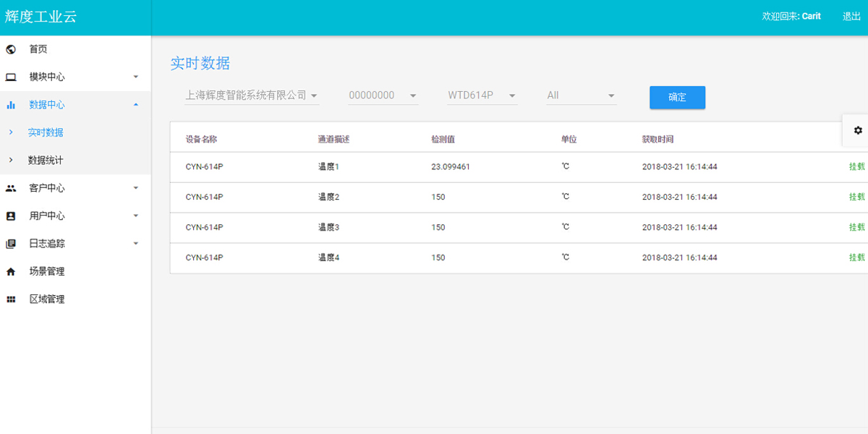The height and width of the screenshot is (434, 868).
Task: Click the 退出 logout link
Action: (851, 16)
